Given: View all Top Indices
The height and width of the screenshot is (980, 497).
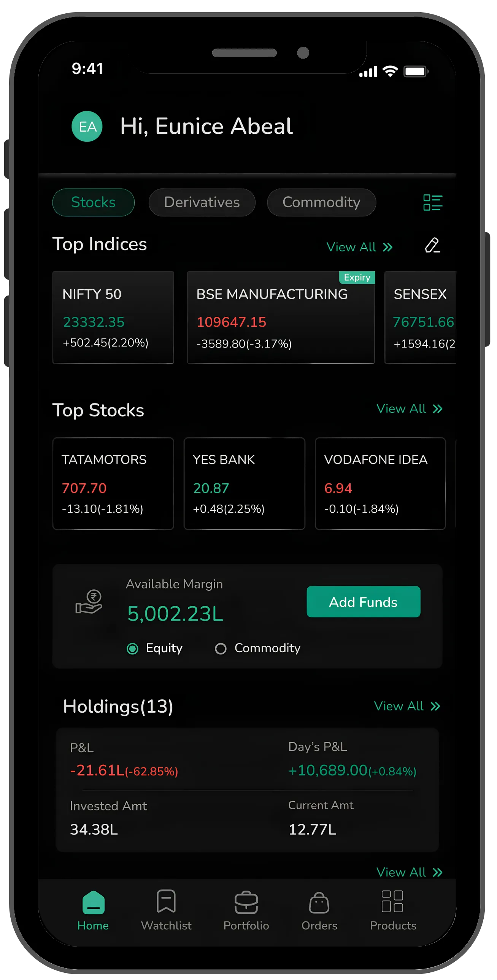Looking at the screenshot, I should tap(360, 247).
